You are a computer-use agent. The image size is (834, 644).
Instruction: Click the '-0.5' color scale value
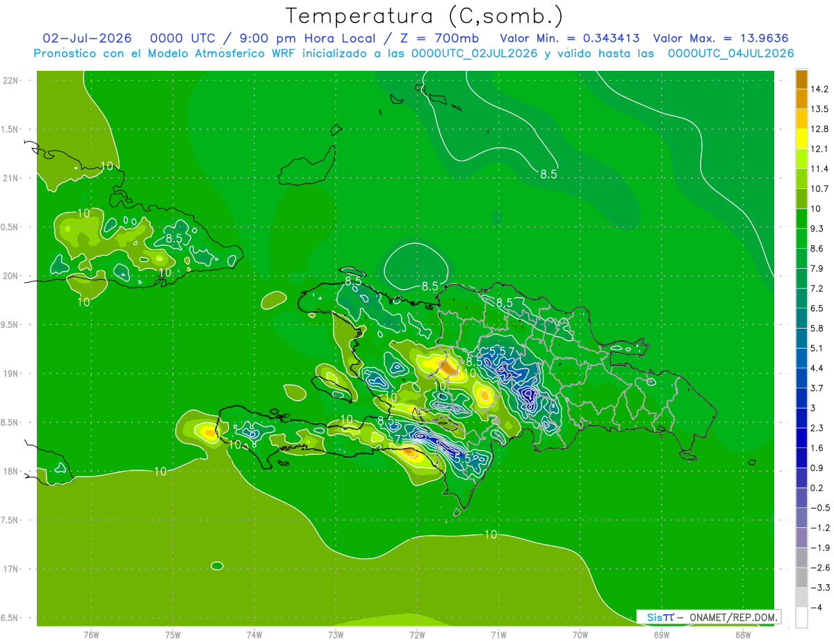[x=819, y=508]
